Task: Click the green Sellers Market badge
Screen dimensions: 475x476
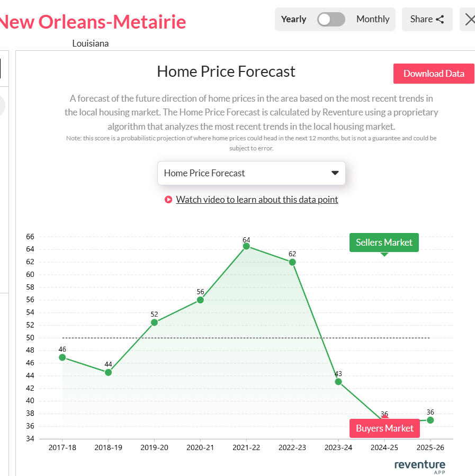Action: click(384, 242)
